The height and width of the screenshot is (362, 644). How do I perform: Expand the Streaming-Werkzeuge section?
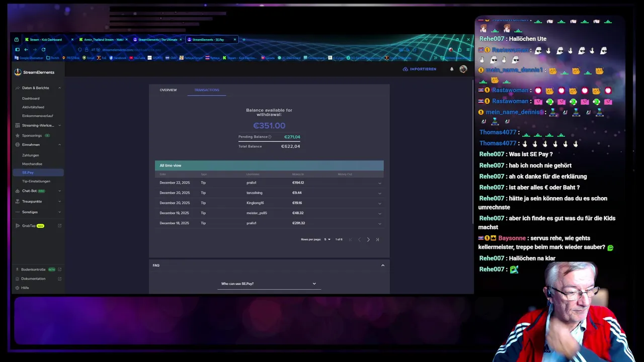pos(59,125)
